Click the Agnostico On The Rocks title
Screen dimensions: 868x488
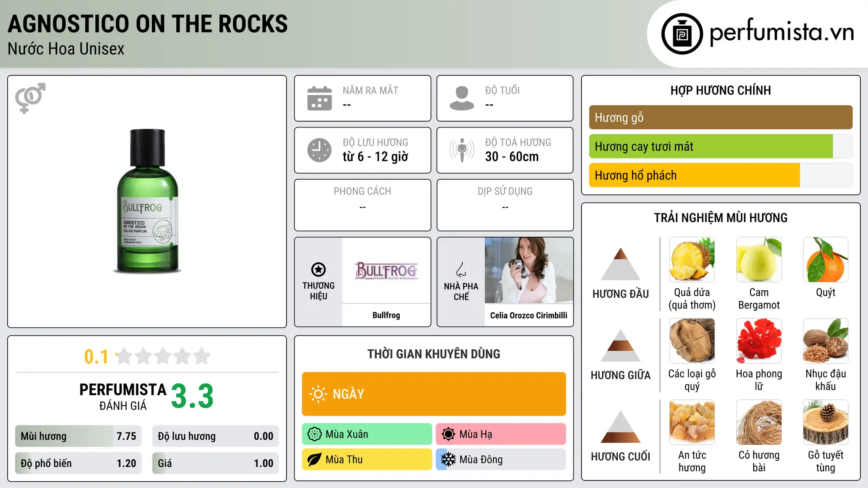click(147, 24)
